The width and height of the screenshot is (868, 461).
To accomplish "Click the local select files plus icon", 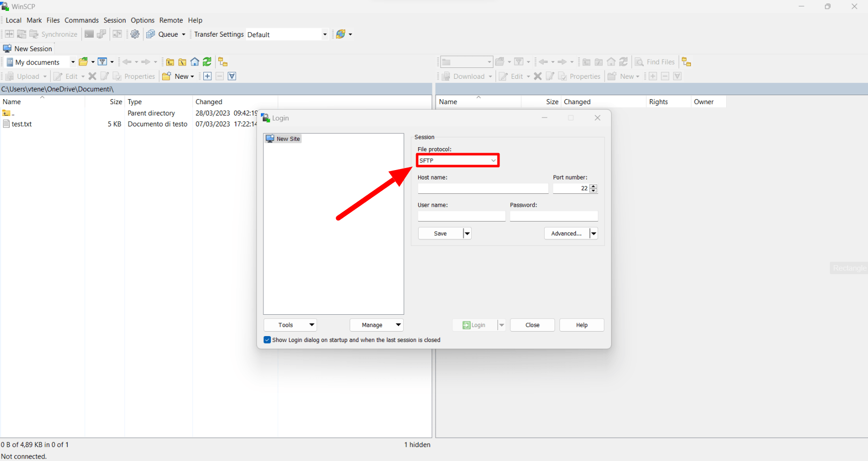I will 207,76.
